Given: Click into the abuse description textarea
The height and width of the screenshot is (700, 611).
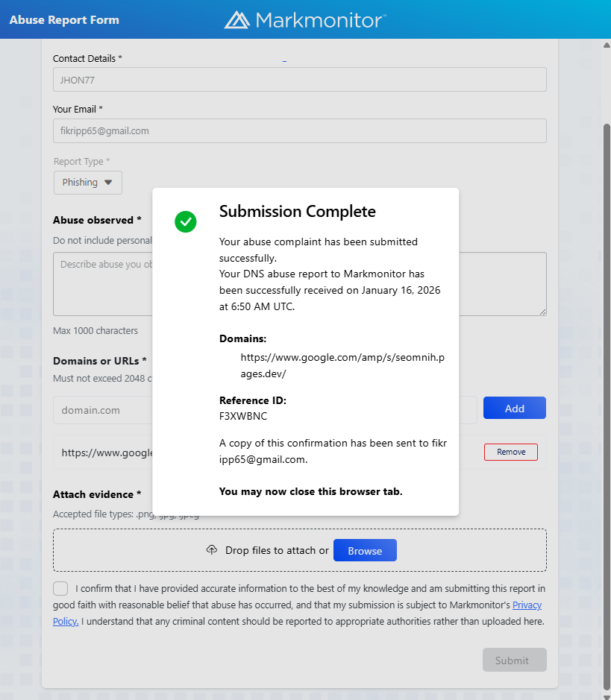Looking at the screenshot, I should point(101,283).
